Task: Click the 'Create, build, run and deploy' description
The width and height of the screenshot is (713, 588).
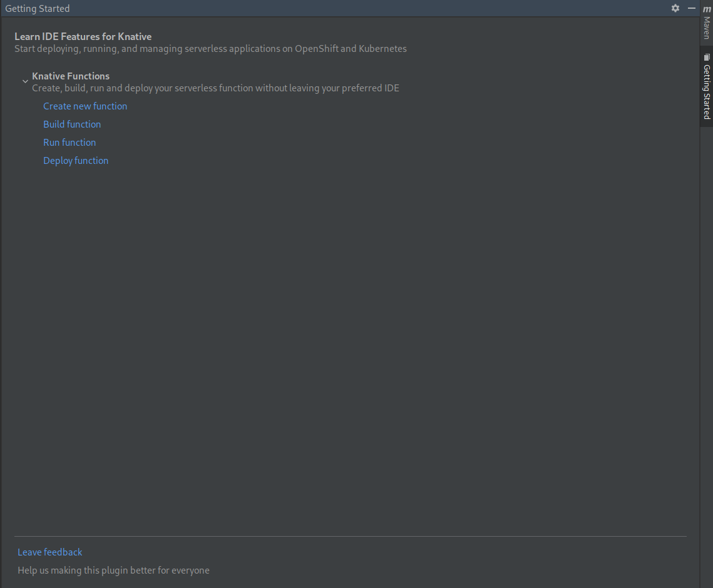Action: click(x=215, y=88)
